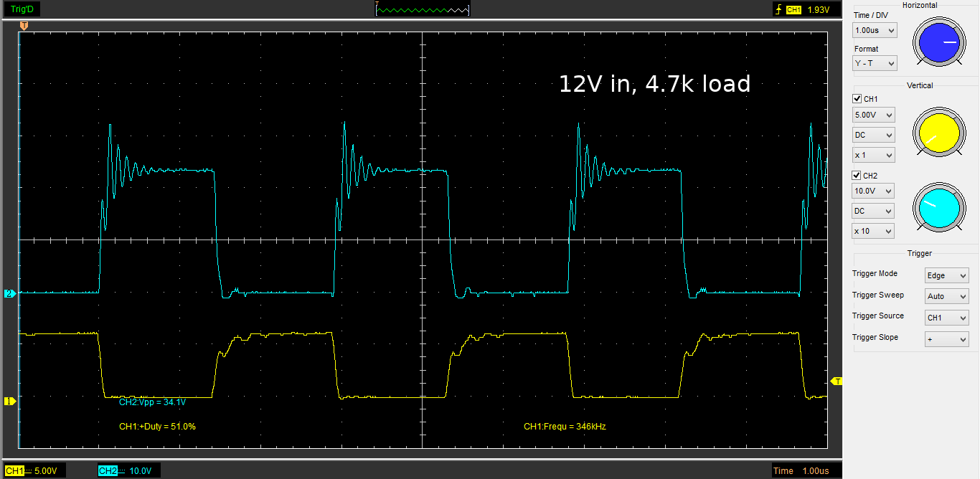980x479 pixels.
Task: Select the CH2 ground level marker
Action: pos(9,294)
